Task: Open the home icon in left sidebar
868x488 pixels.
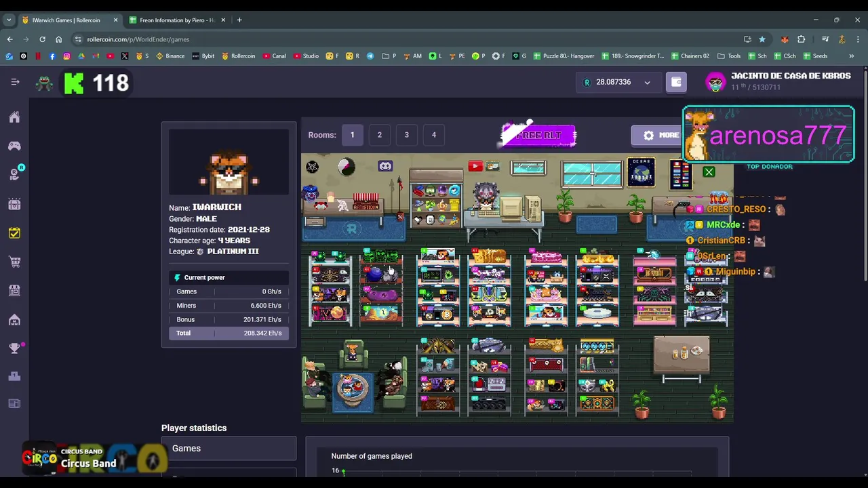Action: click(14, 117)
